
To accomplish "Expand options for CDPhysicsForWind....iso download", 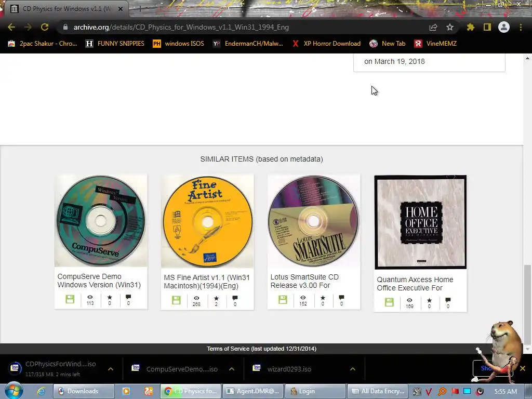I will click(x=111, y=369).
